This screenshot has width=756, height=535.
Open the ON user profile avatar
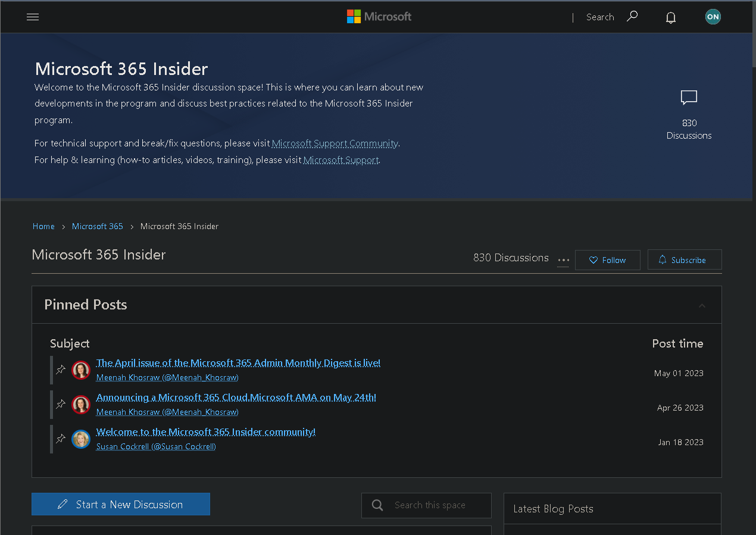tap(713, 17)
